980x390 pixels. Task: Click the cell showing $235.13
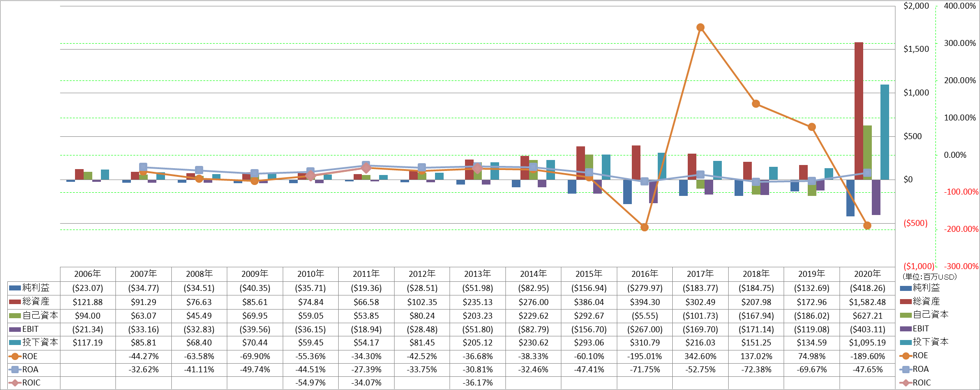tap(478, 302)
